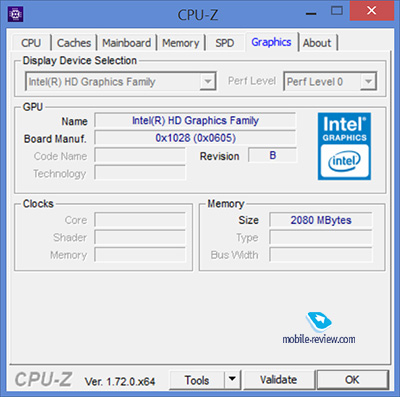Click the Intel Graphics logo badge

pos(344,146)
